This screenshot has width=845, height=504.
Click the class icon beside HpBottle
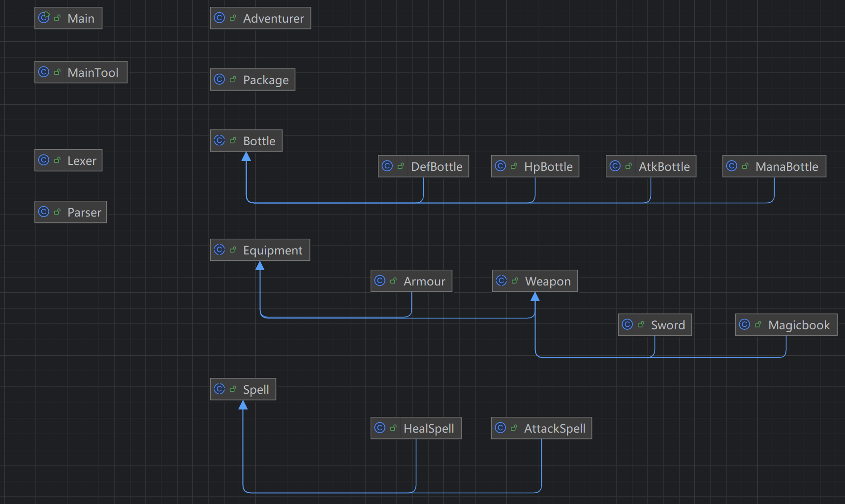point(501,166)
